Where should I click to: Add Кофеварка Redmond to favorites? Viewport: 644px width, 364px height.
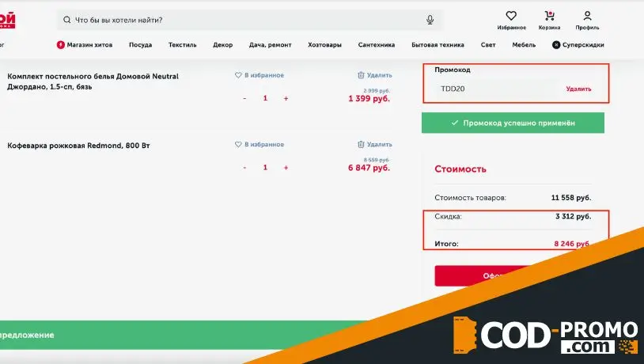[259, 144]
